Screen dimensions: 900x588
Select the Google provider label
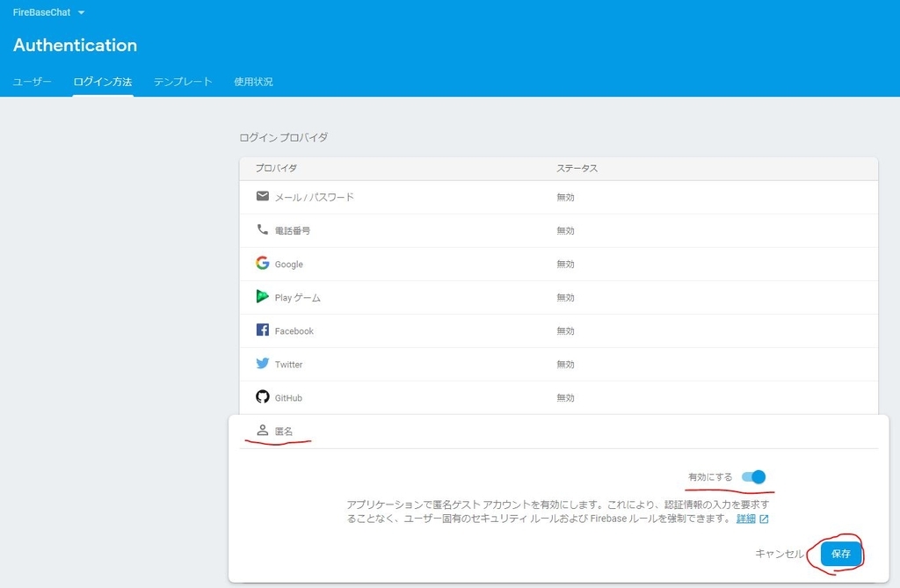click(288, 265)
